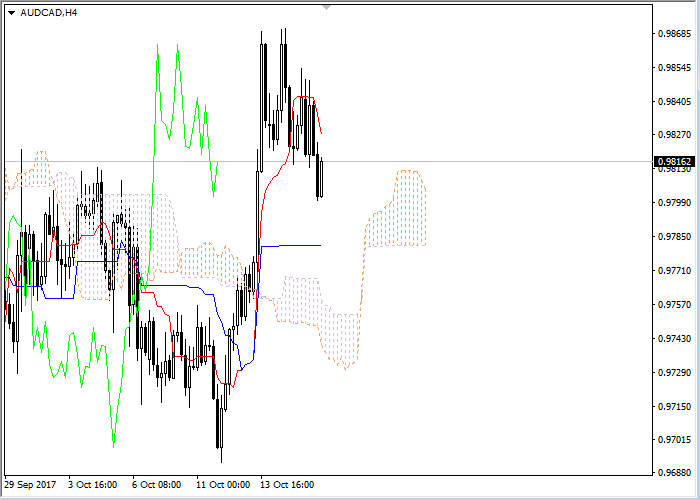Click the 0.97990 price axis label

click(675, 203)
